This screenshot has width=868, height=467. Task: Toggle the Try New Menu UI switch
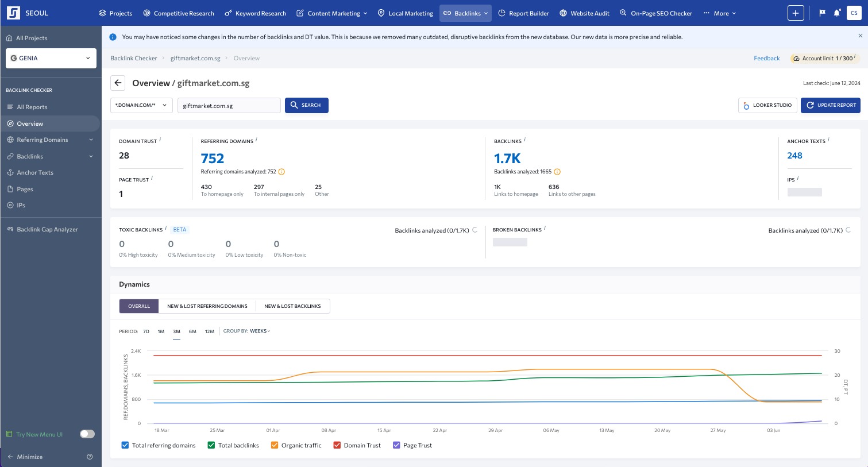coord(87,434)
